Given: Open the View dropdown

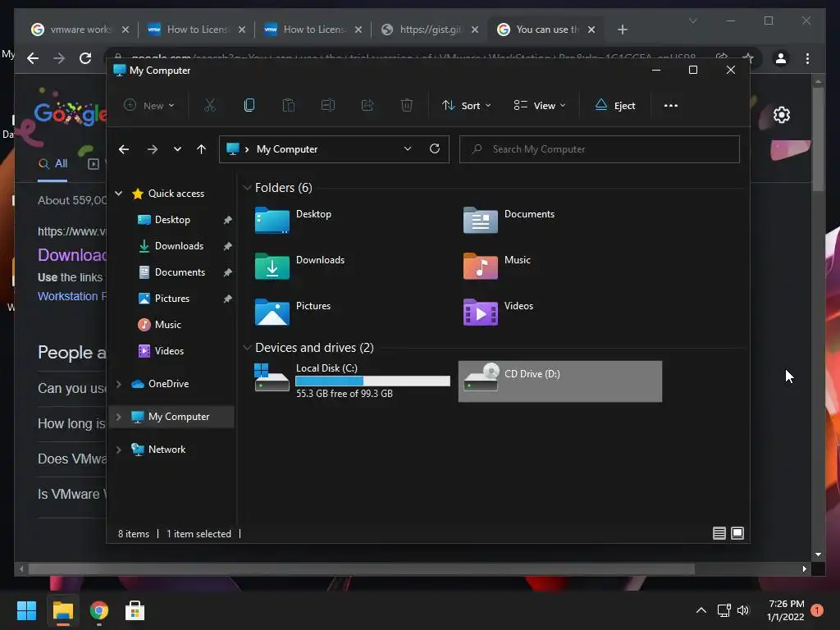Looking at the screenshot, I should [540, 106].
